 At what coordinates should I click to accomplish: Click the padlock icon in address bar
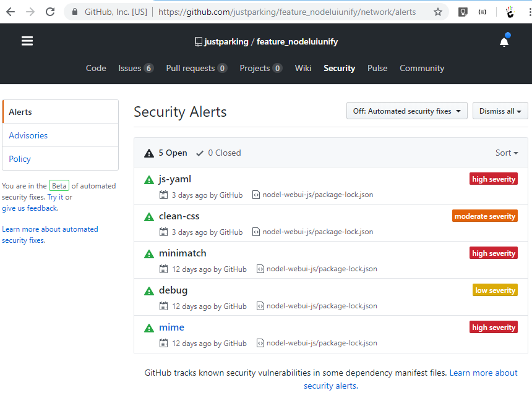click(x=75, y=12)
